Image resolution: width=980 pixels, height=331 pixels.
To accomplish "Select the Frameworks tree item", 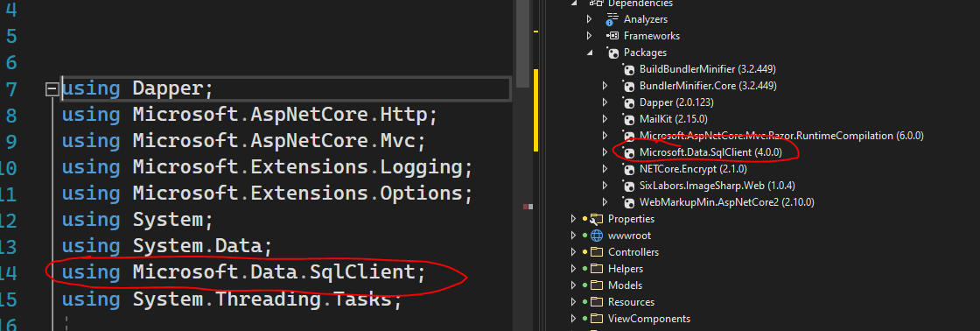I will pos(651,36).
